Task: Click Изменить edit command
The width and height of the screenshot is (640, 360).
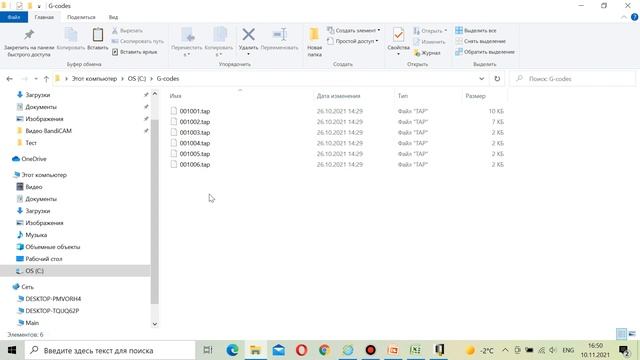Action: (x=429, y=42)
